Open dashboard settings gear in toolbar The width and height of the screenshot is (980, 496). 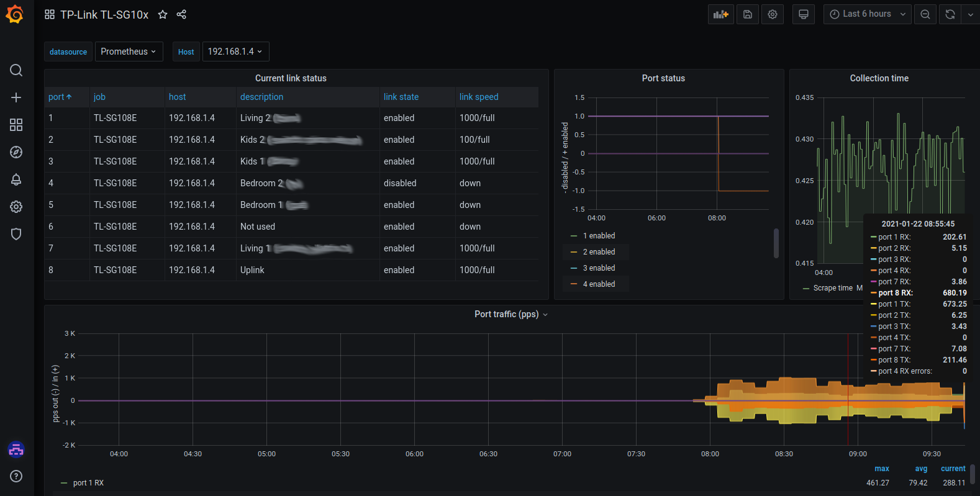coord(773,14)
